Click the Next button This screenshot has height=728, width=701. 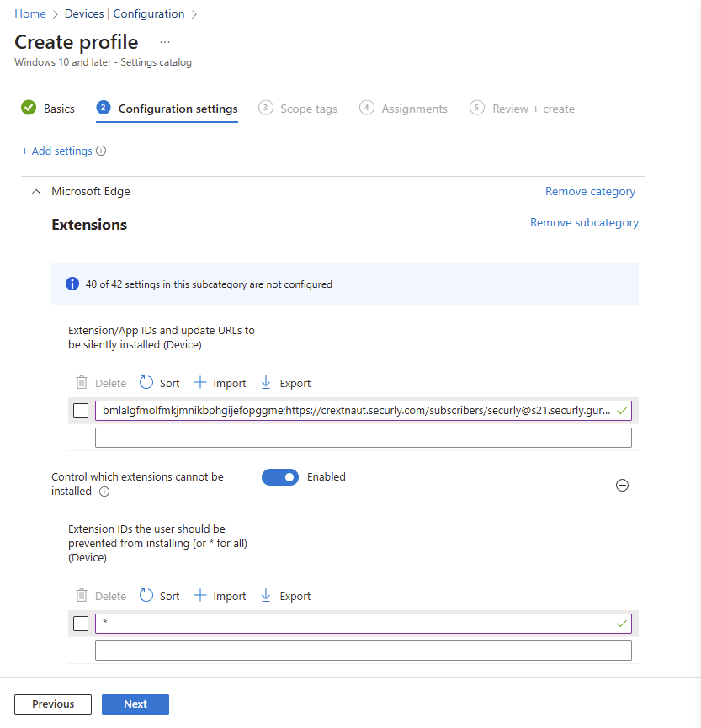(x=135, y=704)
